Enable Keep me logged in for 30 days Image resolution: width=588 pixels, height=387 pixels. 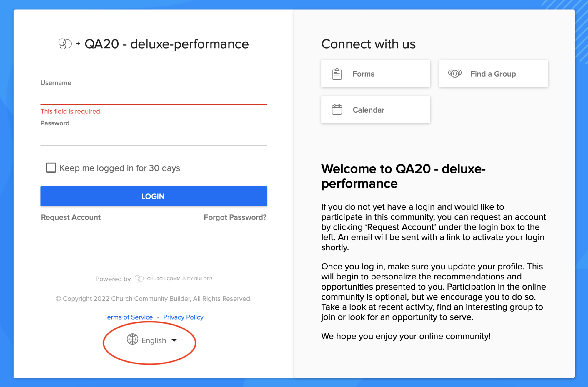pos(51,167)
